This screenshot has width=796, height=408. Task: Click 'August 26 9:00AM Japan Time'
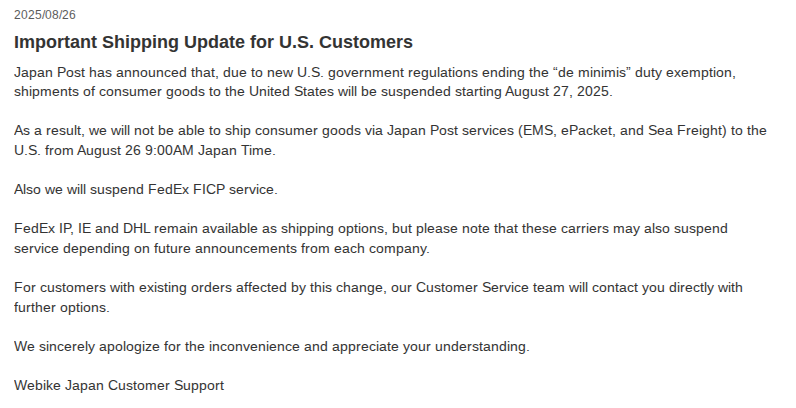coord(175,151)
